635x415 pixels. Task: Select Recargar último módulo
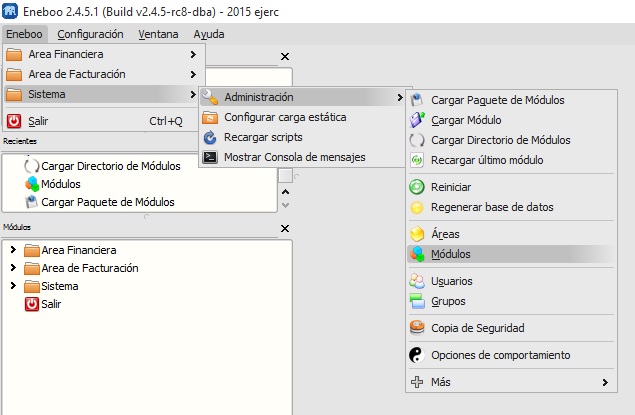(511, 160)
